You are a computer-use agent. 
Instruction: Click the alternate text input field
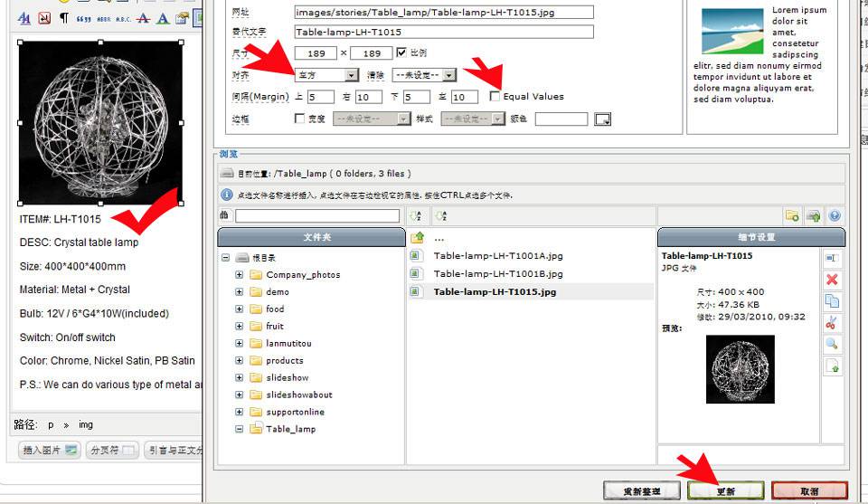(x=444, y=33)
